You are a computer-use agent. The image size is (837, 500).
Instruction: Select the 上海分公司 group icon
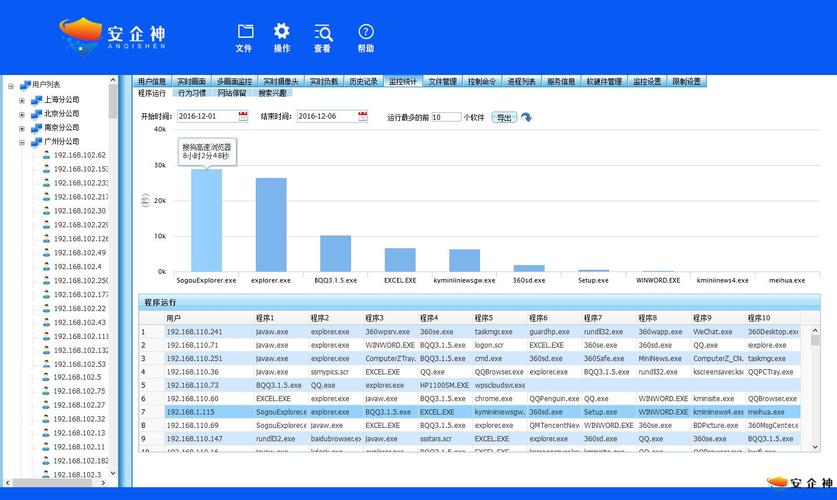point(36,100)
